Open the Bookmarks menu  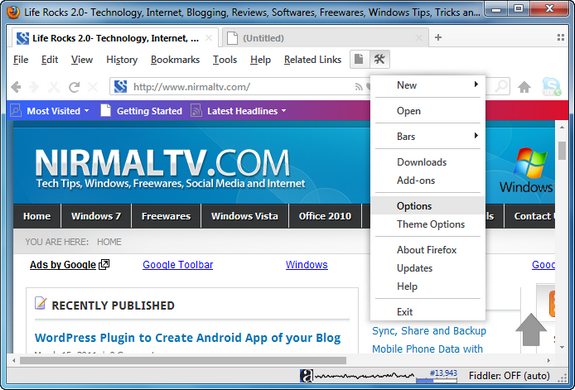(175, 59)
